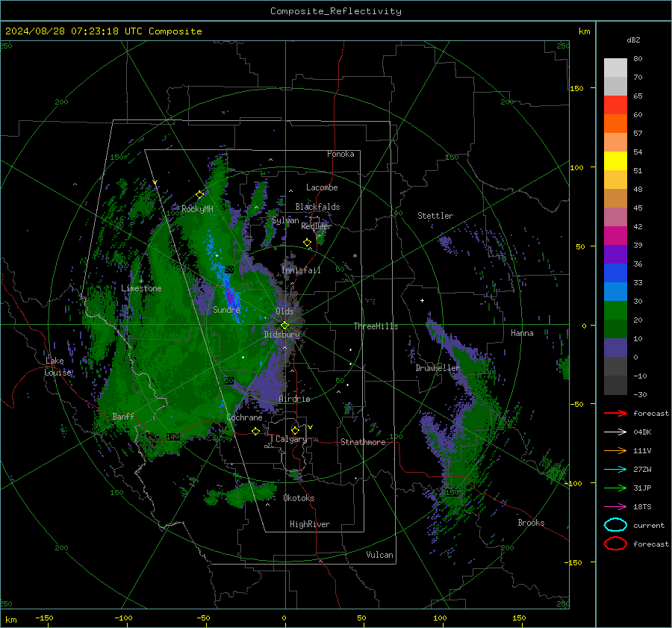672x628 pixels.
Task: Click the Ponoka town label
Action: pos(340,154)
